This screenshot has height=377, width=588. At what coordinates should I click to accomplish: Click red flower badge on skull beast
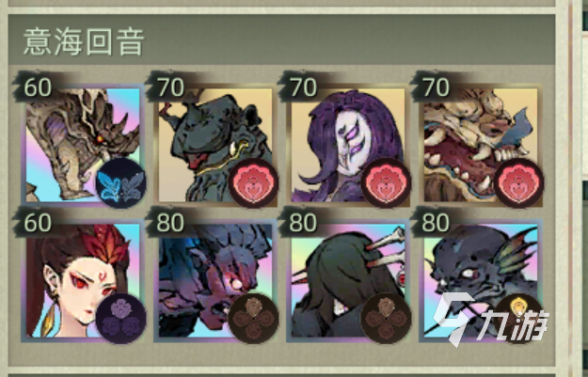click(x=519, y=183)
